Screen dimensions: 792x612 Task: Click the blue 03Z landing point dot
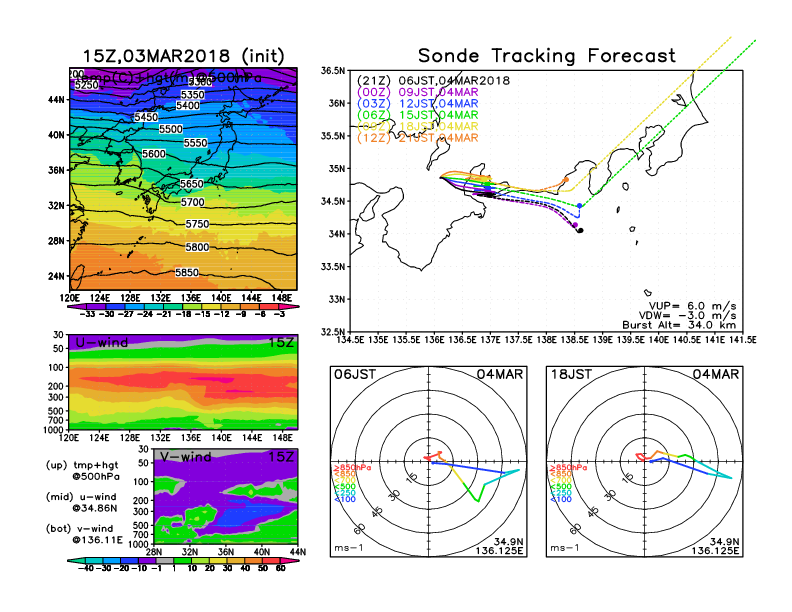[x=580, y=205]
